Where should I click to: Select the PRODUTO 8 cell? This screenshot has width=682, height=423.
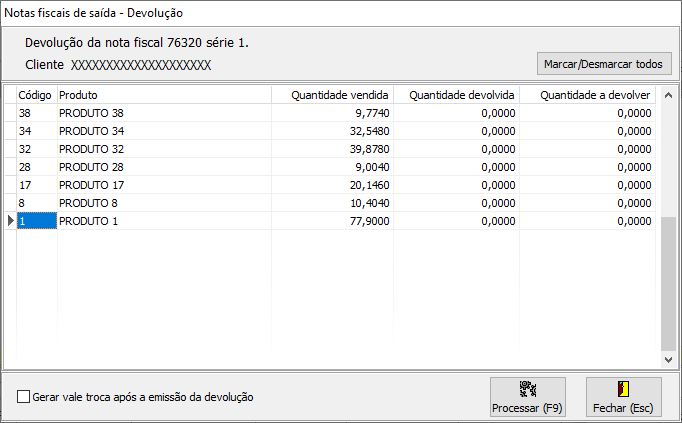click(164, 203)
